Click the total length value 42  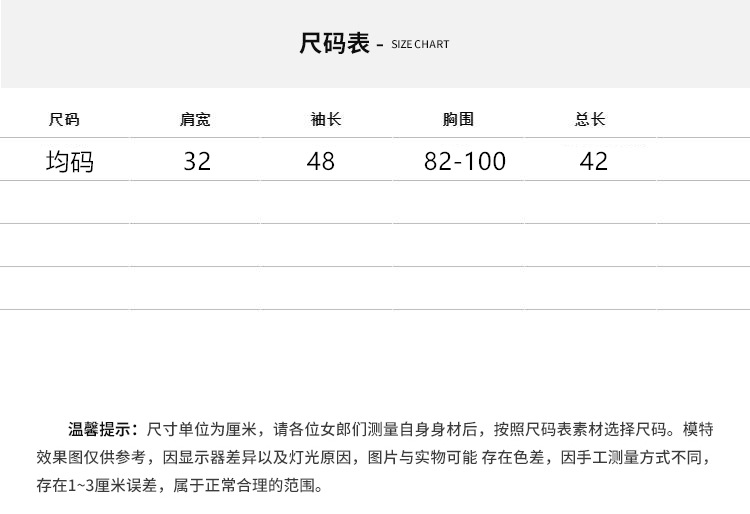pos(594,161)
